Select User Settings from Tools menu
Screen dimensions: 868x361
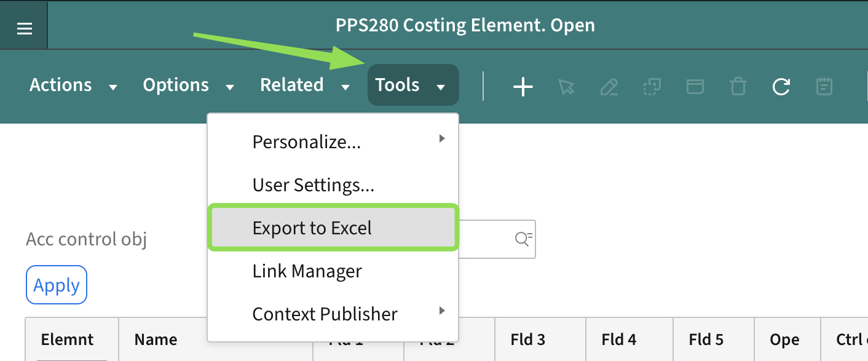333,185
